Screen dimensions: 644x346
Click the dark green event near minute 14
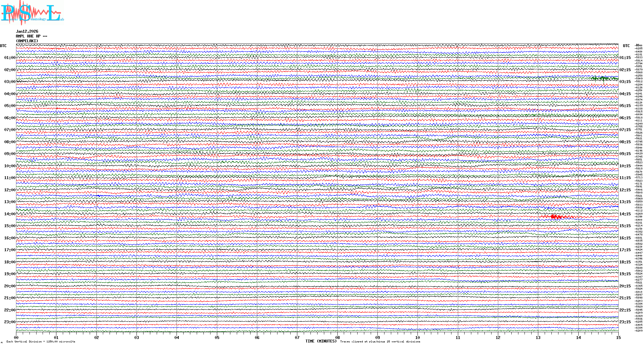point(602,78)
